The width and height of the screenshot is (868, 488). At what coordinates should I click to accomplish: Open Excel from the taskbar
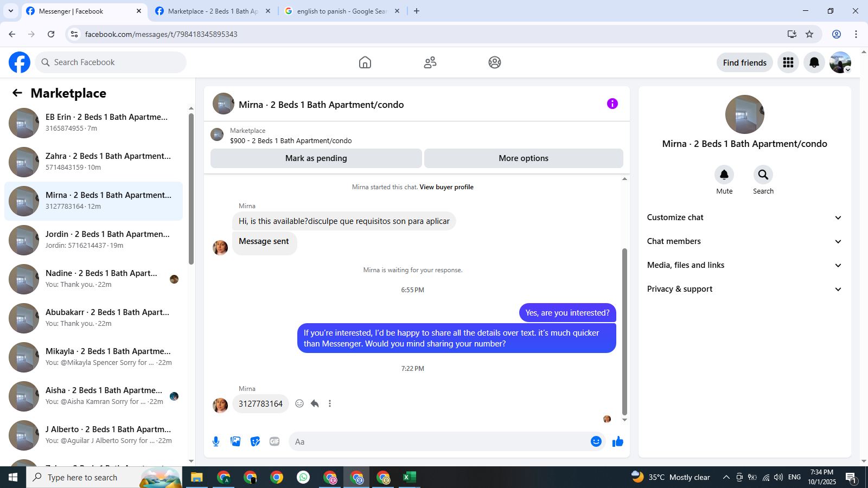[x=410, y=477]
